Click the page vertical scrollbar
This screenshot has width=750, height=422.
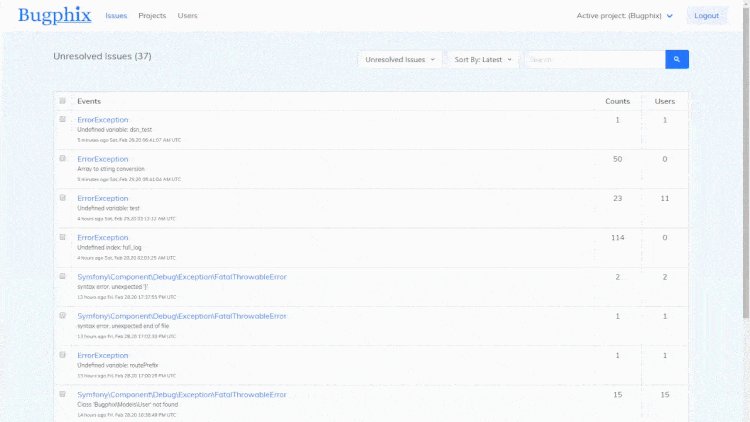746,163
